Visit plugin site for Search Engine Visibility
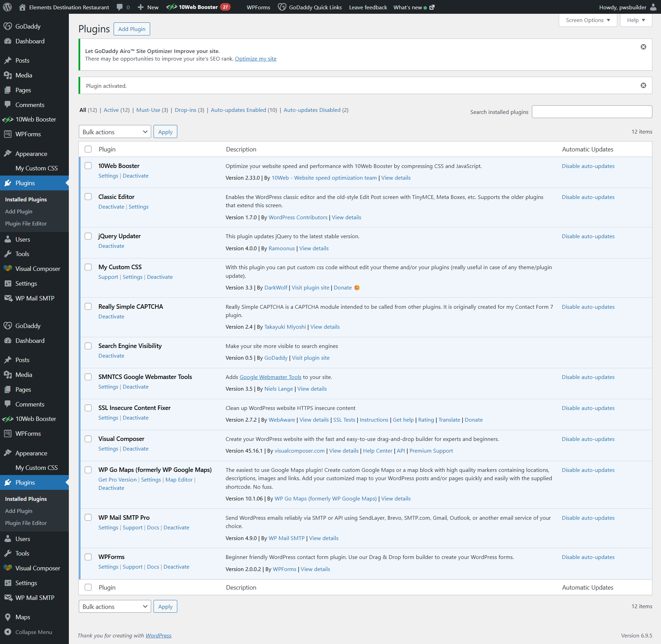 311,358
